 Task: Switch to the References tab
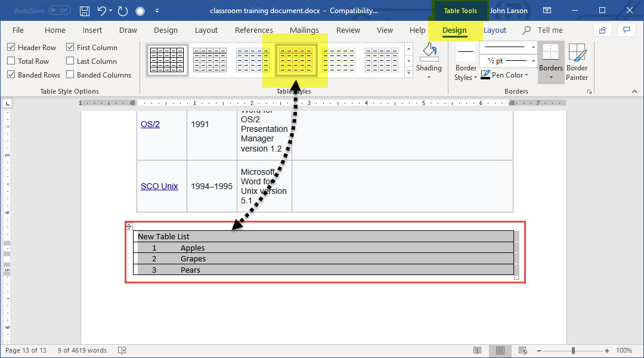click(x=253, y=30)
